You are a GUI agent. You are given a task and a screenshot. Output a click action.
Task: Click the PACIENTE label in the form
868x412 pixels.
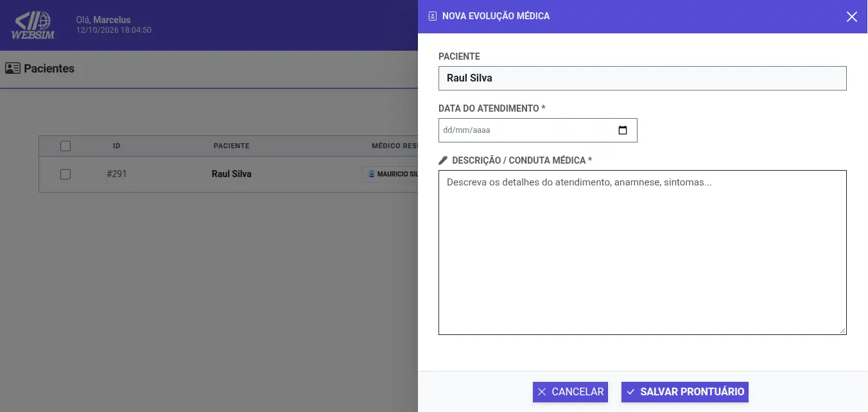[x=459, y=56]
